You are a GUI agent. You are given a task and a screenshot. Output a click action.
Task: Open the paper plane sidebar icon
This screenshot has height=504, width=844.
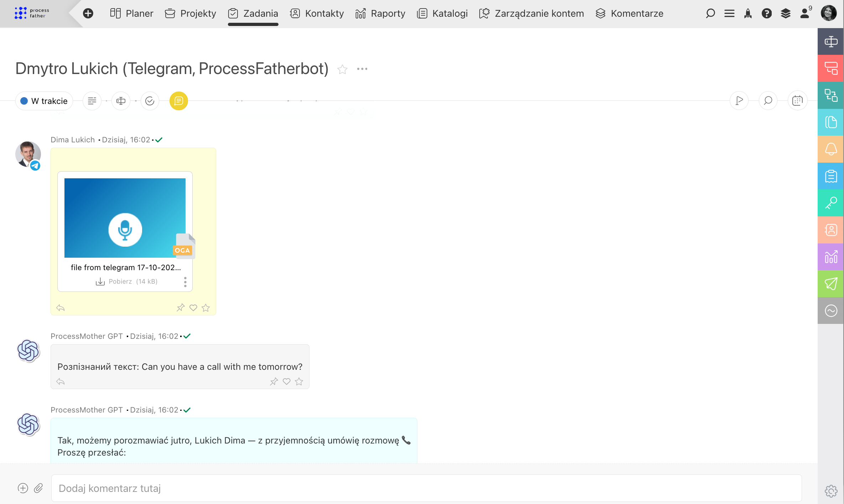click(830, 284)
